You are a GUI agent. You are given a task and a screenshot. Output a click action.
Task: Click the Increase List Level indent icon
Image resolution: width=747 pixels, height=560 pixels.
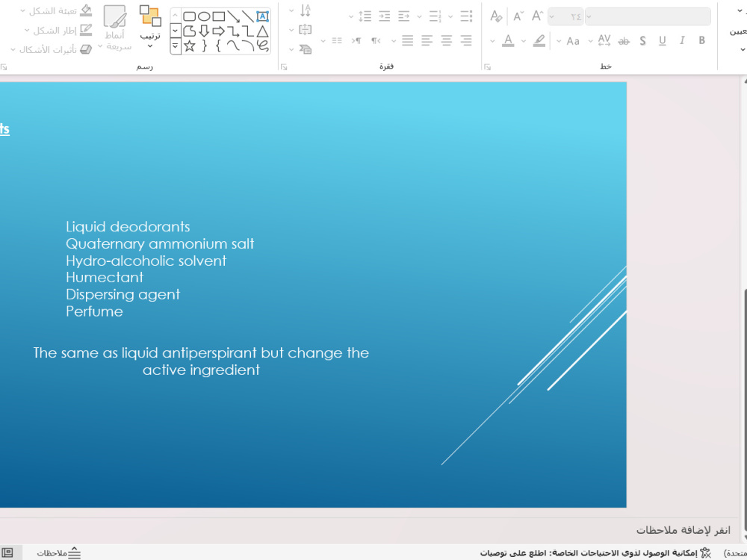tap(385, 16)
